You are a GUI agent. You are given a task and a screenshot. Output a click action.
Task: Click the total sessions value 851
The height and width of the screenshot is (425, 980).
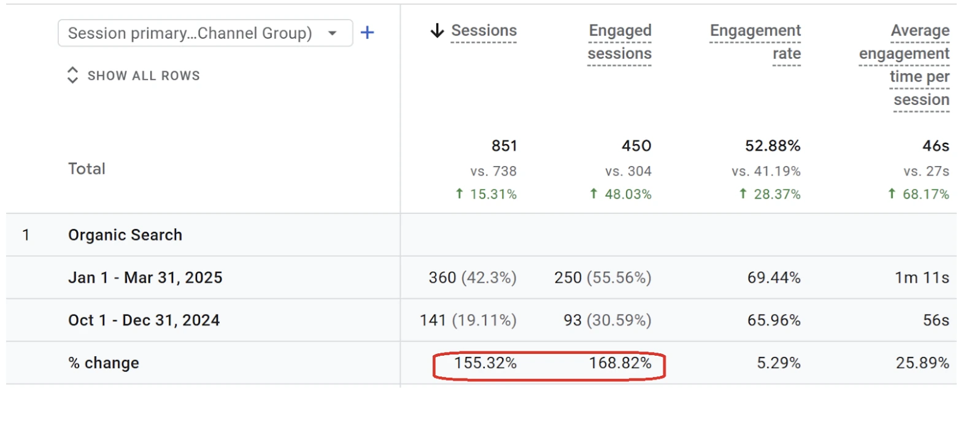504,146
